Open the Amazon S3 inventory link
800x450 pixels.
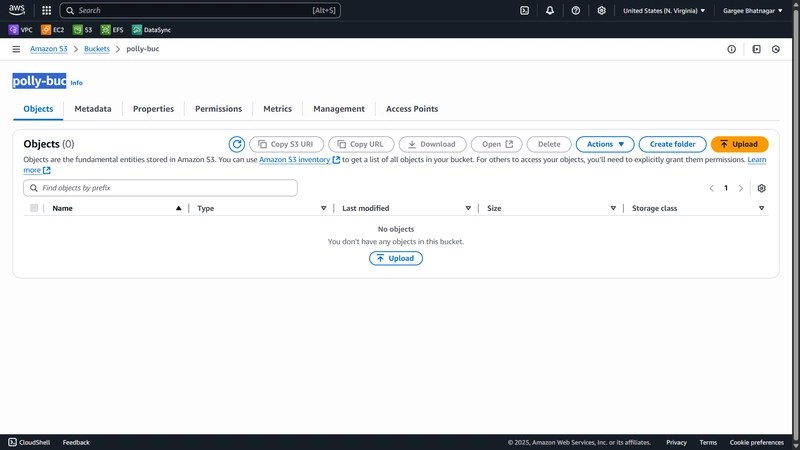299,160
